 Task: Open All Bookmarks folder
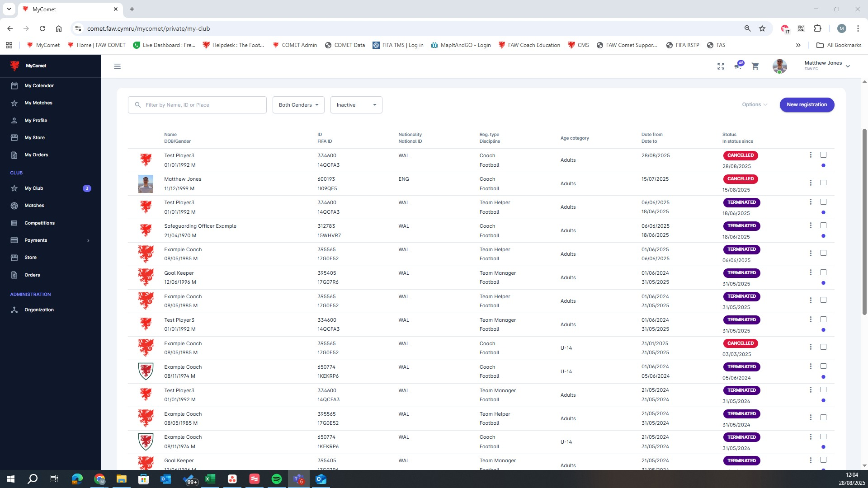(x=839, y=45)
